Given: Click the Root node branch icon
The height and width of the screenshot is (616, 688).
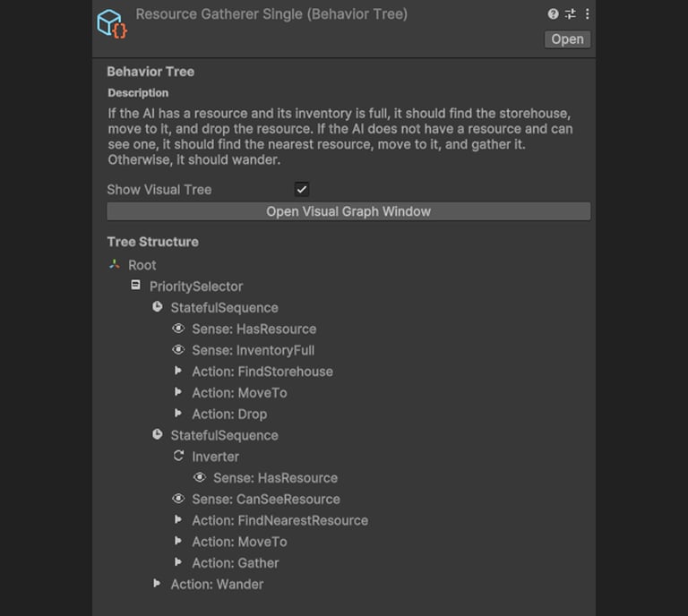Looking at the screenshot, I should pos(114,265).
